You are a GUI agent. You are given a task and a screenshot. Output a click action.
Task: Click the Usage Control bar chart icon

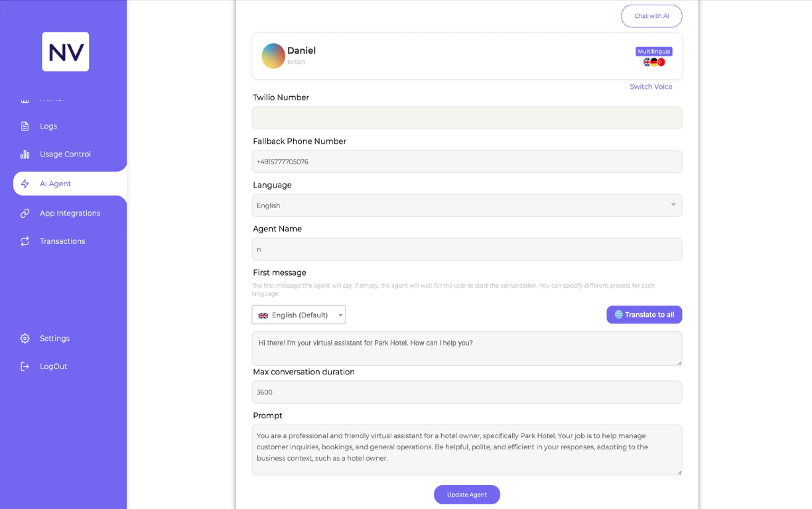[x=25, y=154]
